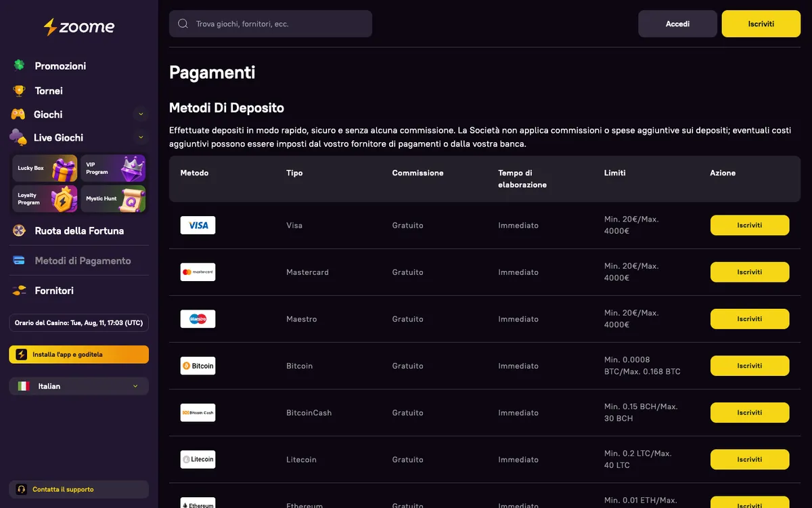The width and height of the screenshot is (812, 508).
Task: Click the Tipo column header
Action: [x=294, y=173]
